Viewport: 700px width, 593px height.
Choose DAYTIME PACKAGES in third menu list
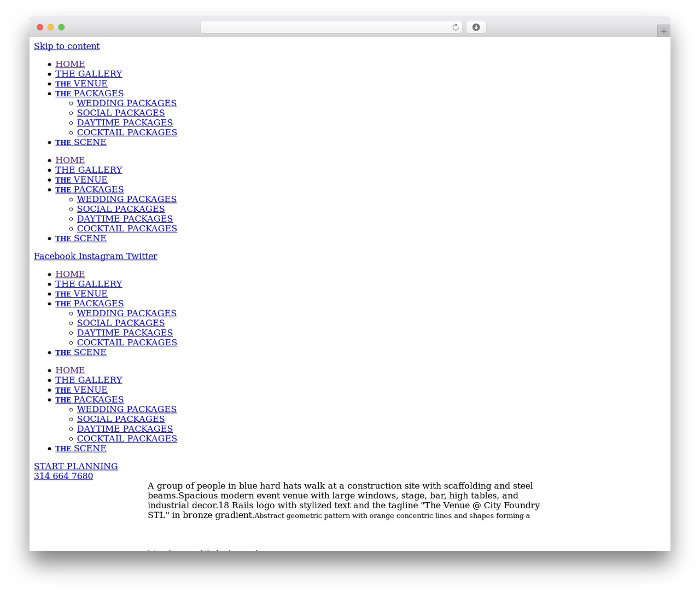[125, 333]
